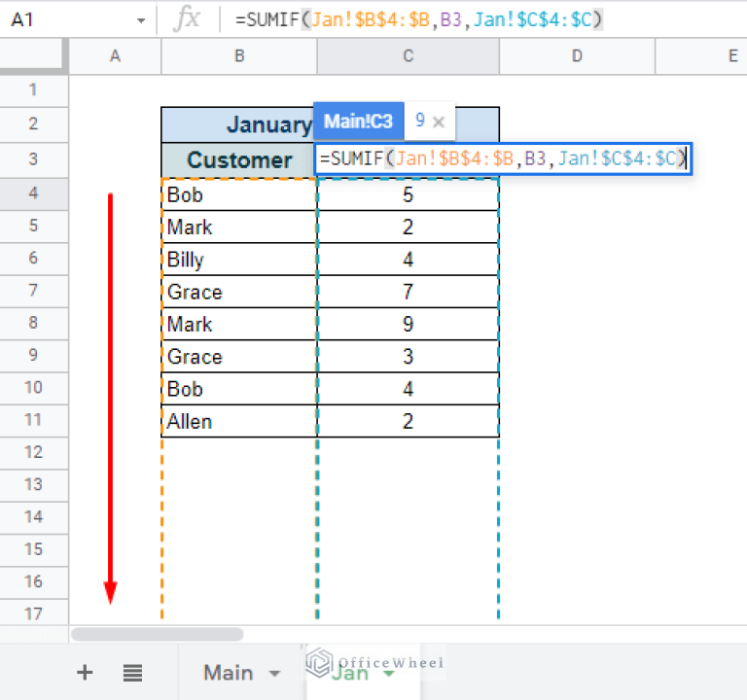
Task: Select column B header
Action: (238, 56)
